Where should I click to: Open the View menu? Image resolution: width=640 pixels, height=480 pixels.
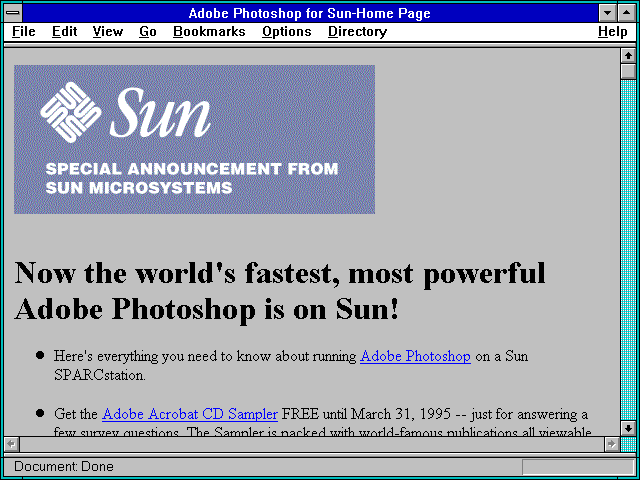[108, 32]
